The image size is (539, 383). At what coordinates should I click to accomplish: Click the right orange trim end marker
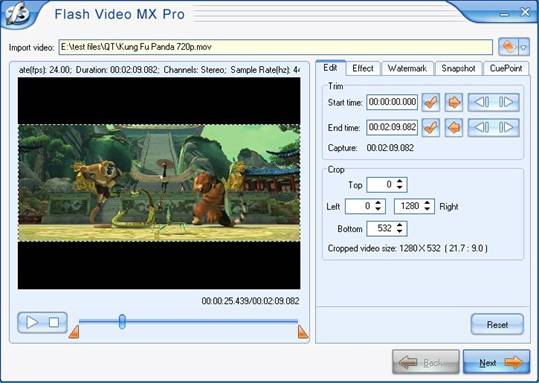coord(302,332)
